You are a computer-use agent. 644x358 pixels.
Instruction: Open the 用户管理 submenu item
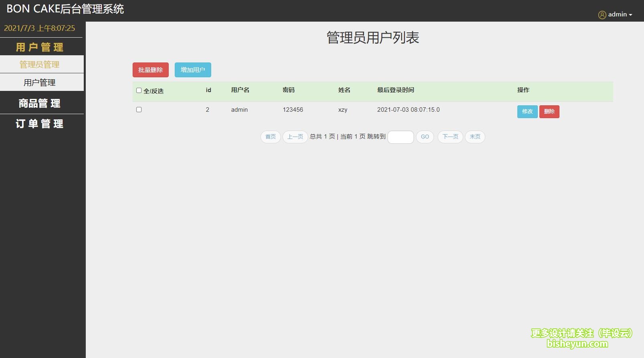coord(42,82)
